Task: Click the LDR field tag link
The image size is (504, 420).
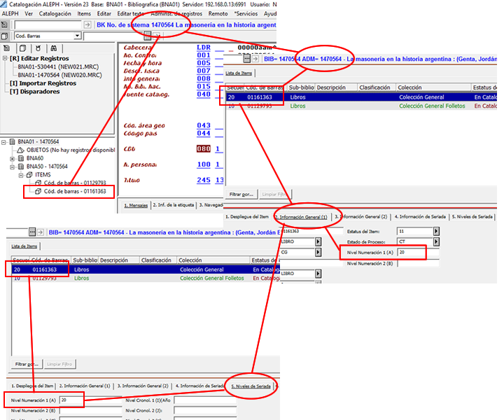Action: pos(204,48)
